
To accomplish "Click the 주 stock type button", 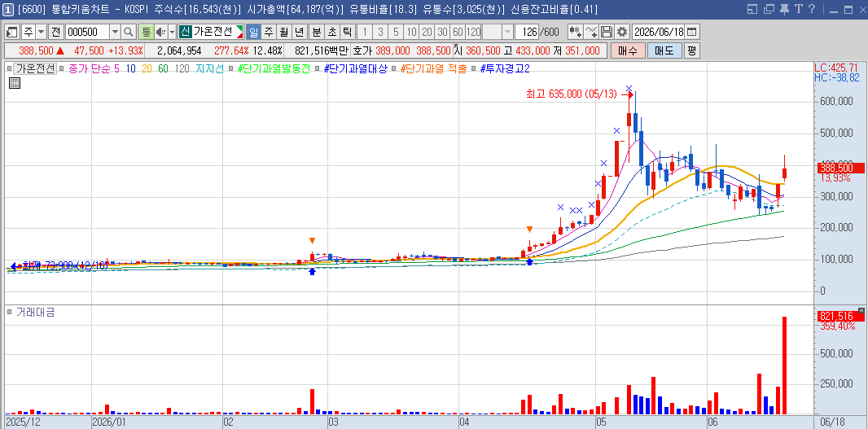I will (28, 32).
